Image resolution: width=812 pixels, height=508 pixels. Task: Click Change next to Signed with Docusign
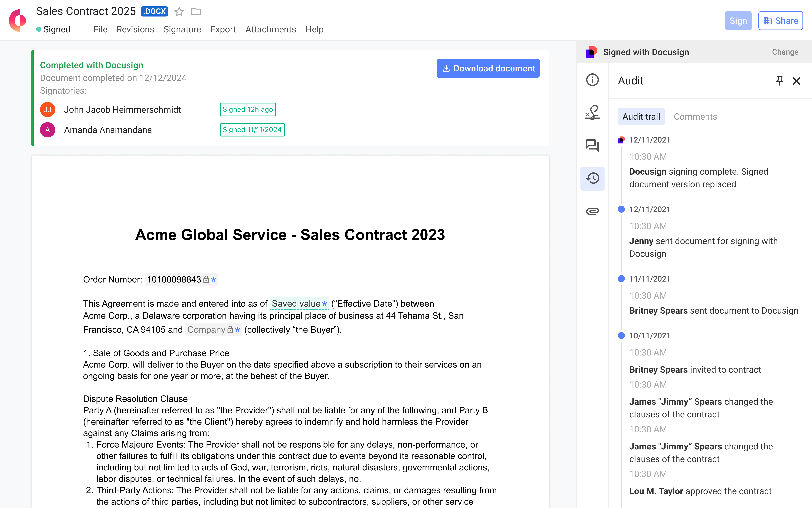785,52
